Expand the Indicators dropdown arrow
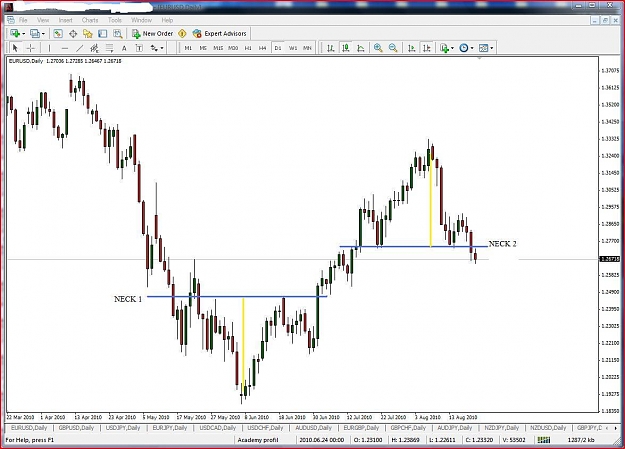The image size is (625, 449). tap(452, 48)
